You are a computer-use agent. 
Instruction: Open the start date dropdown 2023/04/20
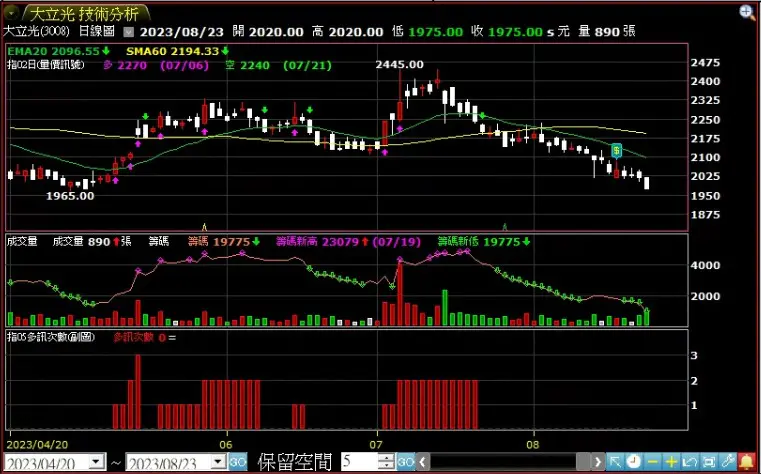[98, 461]
